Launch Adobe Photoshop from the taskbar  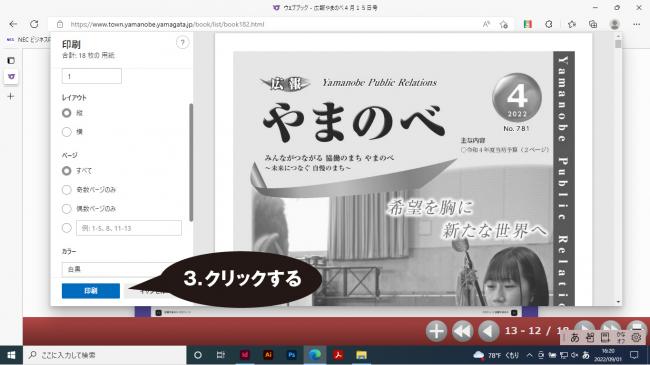[291, 355]
